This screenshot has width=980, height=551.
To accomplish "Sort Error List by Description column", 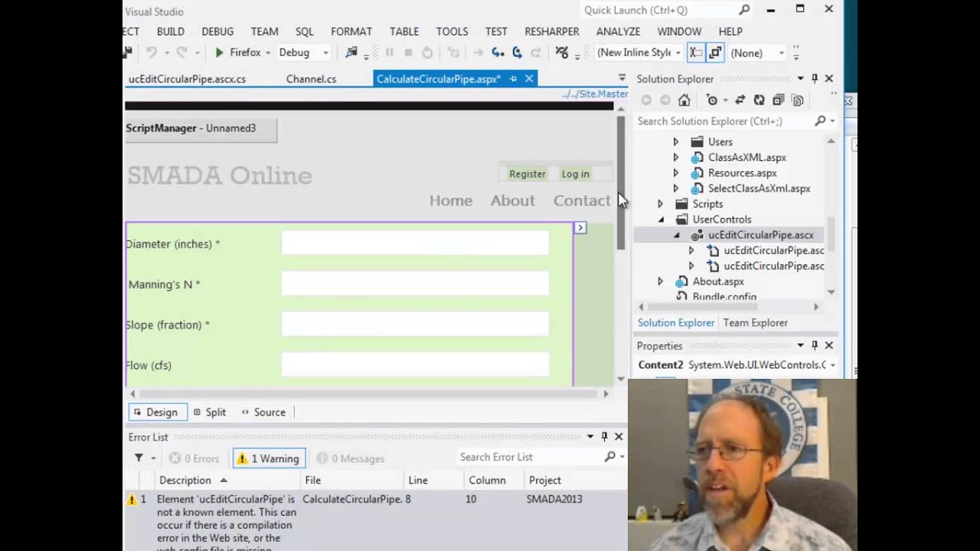I will tap(185, 480).
